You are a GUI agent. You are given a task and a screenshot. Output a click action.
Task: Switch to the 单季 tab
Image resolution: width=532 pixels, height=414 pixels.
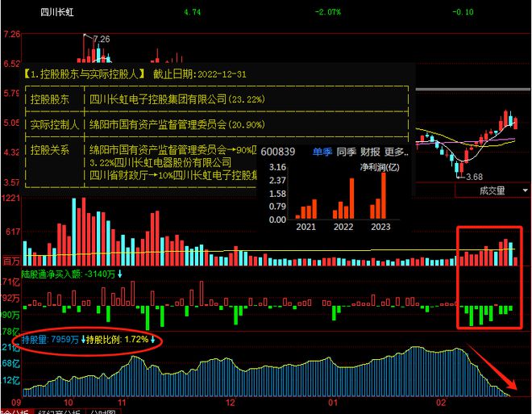pos(322,152)
